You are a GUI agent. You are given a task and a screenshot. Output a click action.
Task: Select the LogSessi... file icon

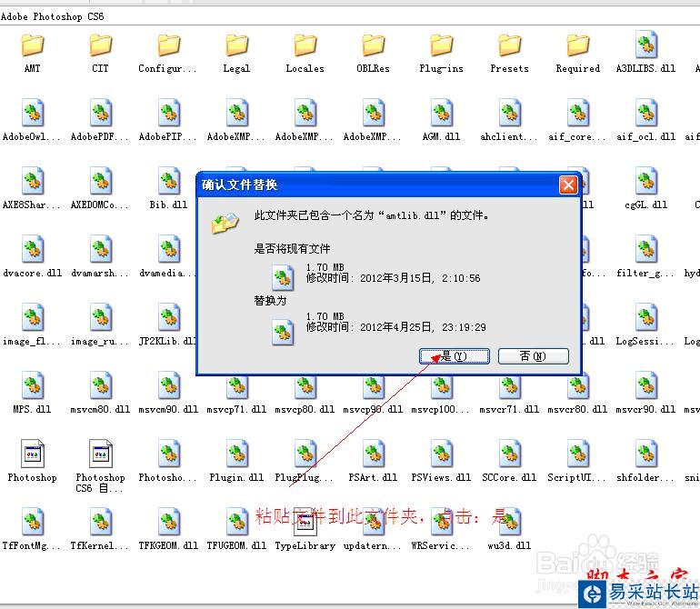646,317
